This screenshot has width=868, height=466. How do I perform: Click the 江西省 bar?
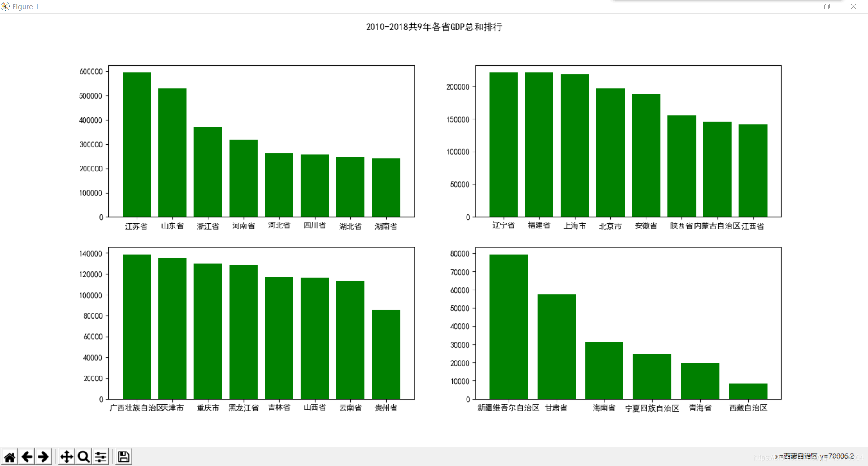(753, 171)
